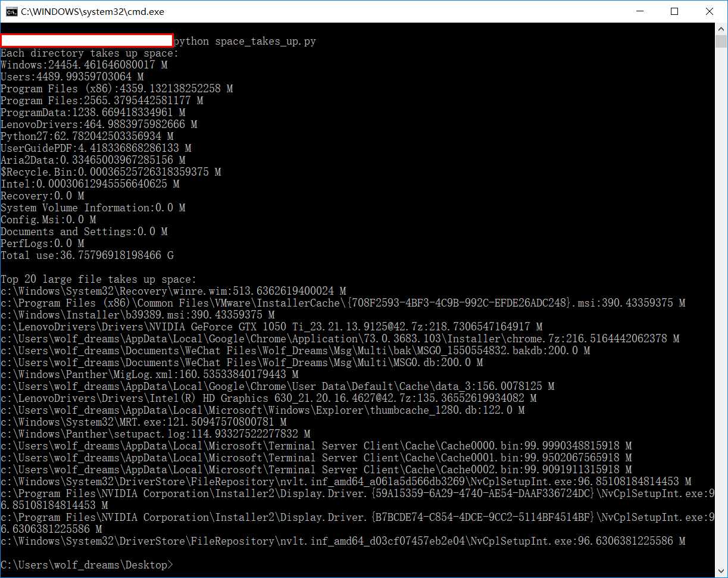Click the Python27:62.782042503356934 M line
The height and width of the screenshot is (578, 728).
click(x=87, y=136)
